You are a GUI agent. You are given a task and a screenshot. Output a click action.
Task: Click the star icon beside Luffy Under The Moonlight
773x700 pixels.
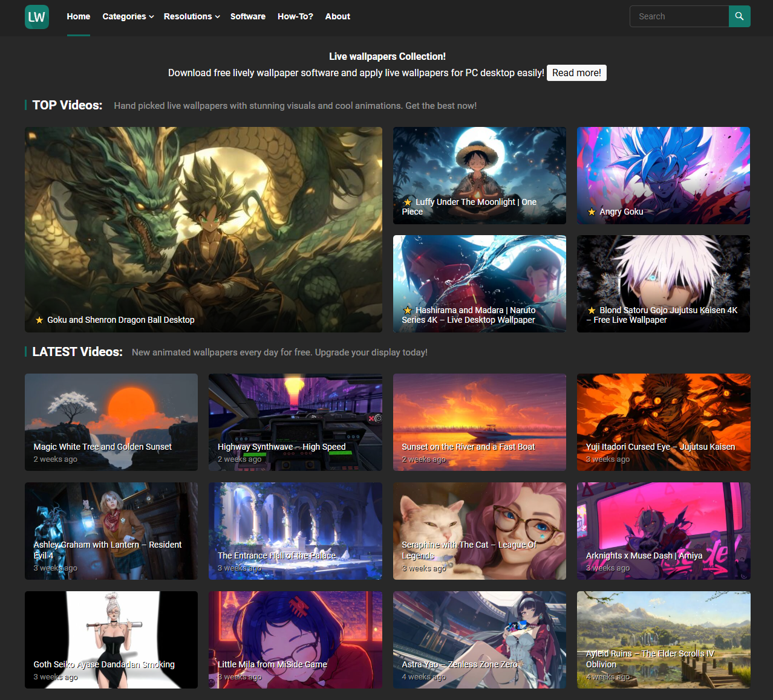[x=408, y=202]
